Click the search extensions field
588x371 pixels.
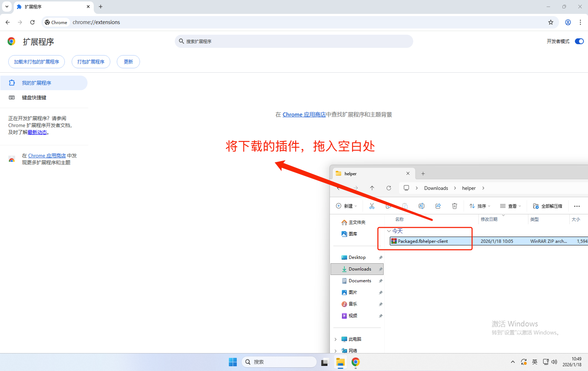pyautogui.click(x=294, y=41)
